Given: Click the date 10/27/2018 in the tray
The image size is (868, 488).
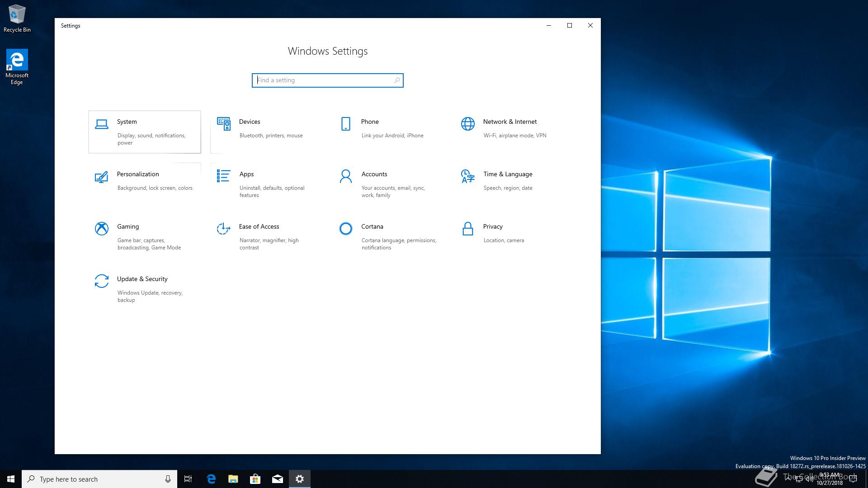Looking at the screenshot, I should [x=830, y=483].
